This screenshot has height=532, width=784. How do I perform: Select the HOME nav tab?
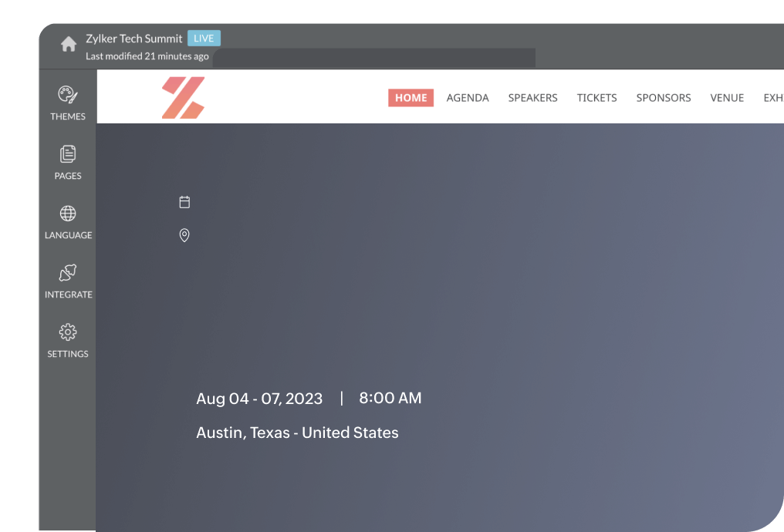tap(411, 98)
